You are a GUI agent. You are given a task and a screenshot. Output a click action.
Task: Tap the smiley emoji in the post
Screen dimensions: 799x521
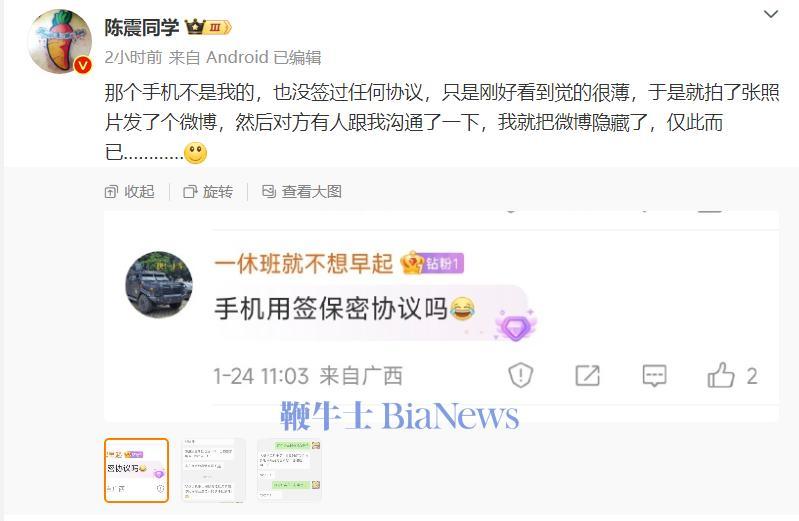(x=196, y=153)
